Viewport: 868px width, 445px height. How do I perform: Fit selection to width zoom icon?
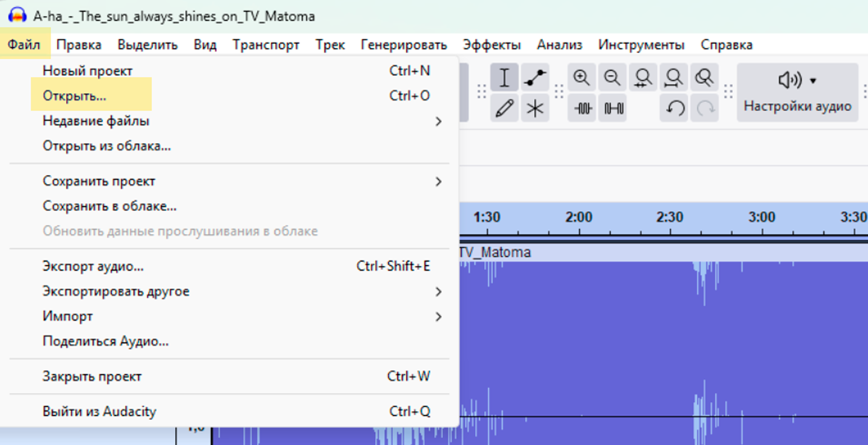tap(644, 78)
